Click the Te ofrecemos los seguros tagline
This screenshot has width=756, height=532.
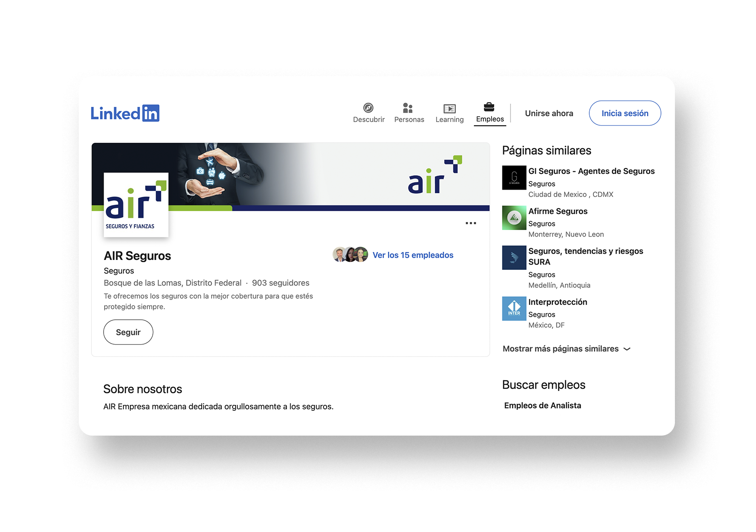(x=208, y=301)
